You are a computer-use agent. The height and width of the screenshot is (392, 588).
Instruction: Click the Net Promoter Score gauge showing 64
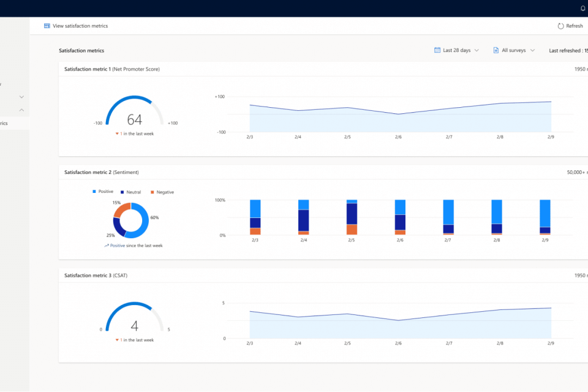134,113
